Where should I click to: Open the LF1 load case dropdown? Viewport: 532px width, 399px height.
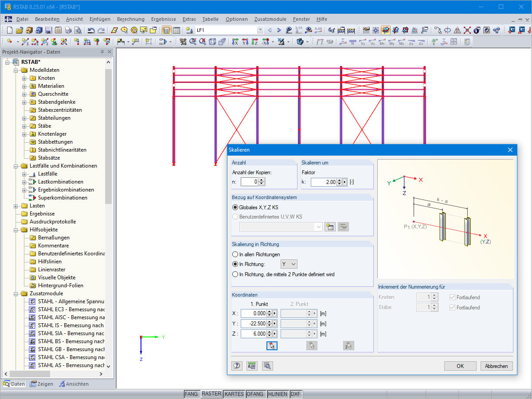[260, 30]
